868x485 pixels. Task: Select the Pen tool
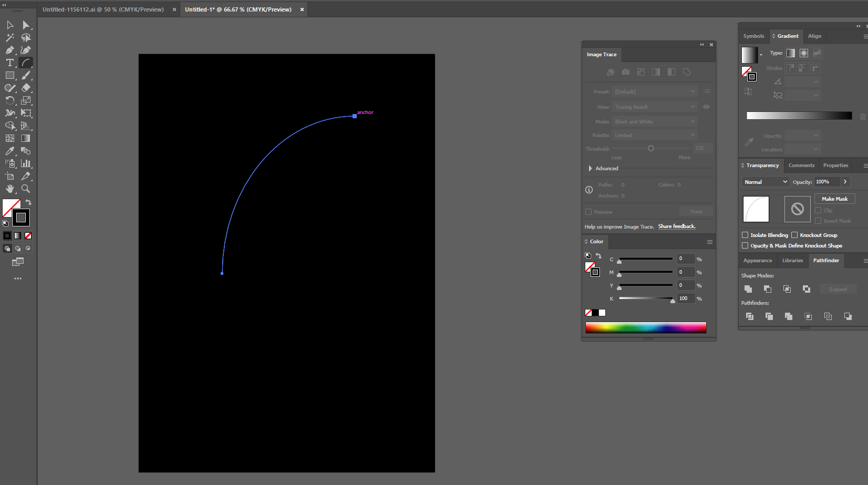(x=10, y=50)
